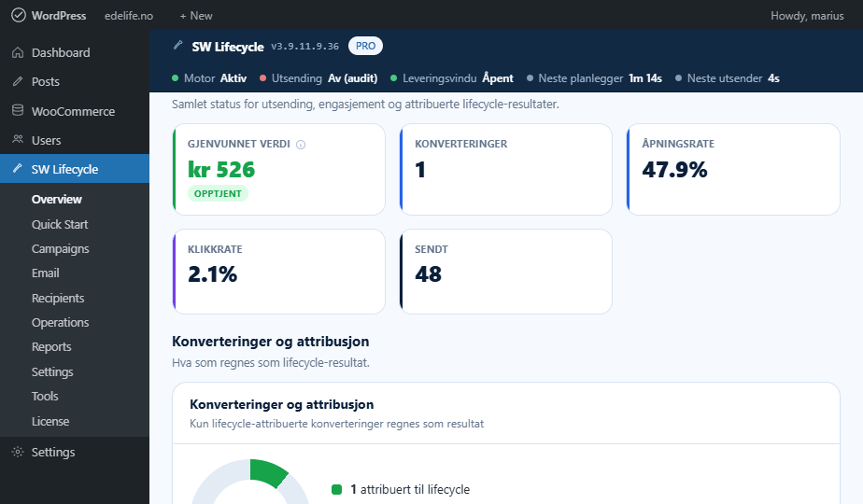Viewport: 863px width, 504px height.
Task: Click the green legend swatch for attribuert
Action: (x=337, y=489)
